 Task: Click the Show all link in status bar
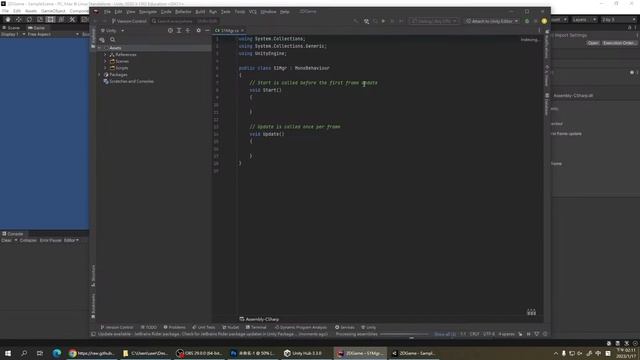pyautogui.click(x=444, y=334)
